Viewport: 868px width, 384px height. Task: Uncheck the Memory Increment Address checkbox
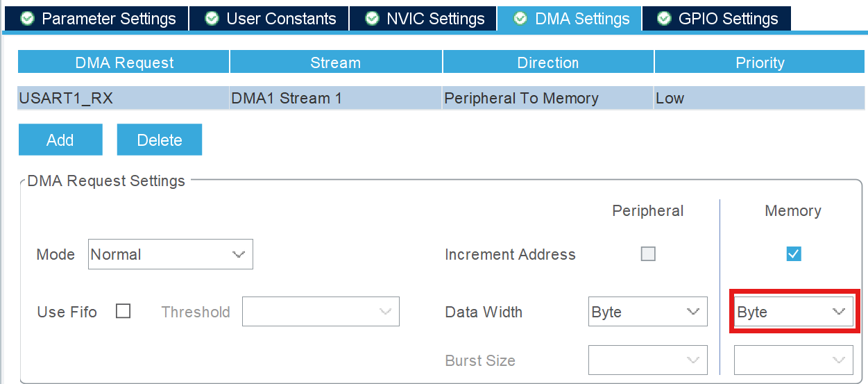tap(794, 254)
